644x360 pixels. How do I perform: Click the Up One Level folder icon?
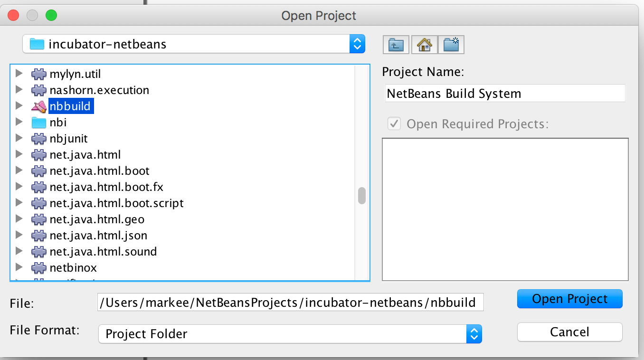click(x=396, y=45)
